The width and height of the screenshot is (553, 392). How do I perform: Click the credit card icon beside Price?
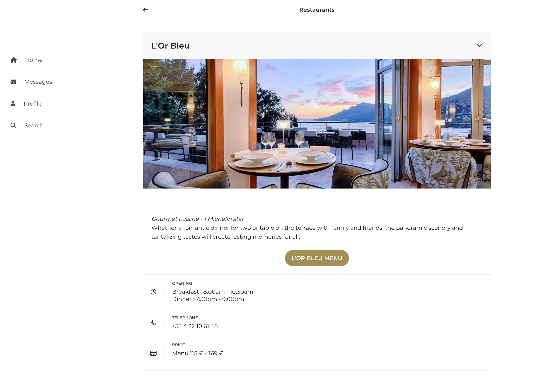[x=153, y=353]
